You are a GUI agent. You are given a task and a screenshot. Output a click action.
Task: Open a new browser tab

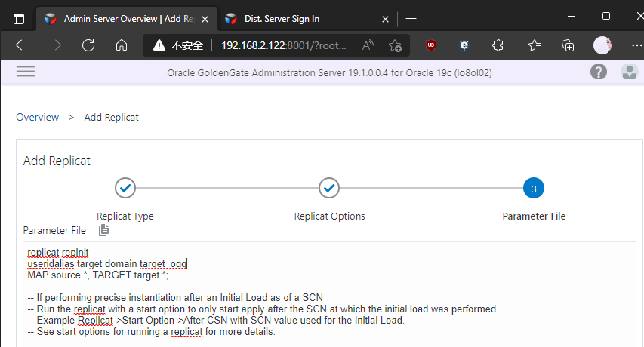(411, 18)
